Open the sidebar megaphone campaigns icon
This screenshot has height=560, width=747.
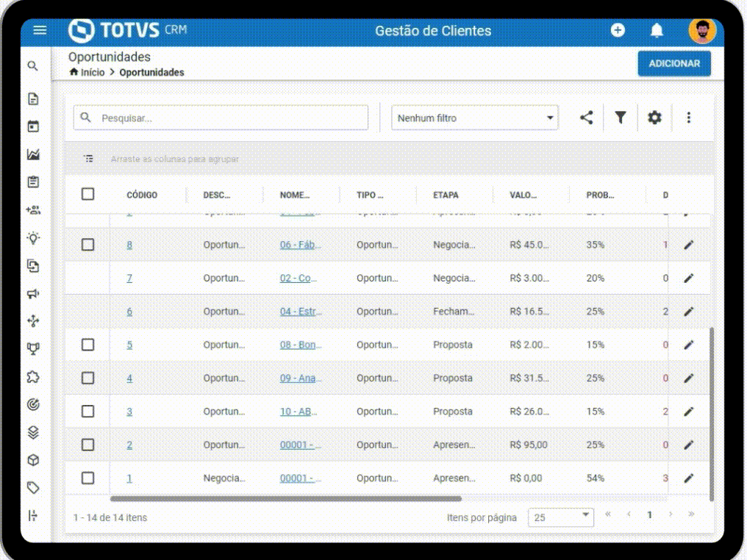[x=33, y=294]
